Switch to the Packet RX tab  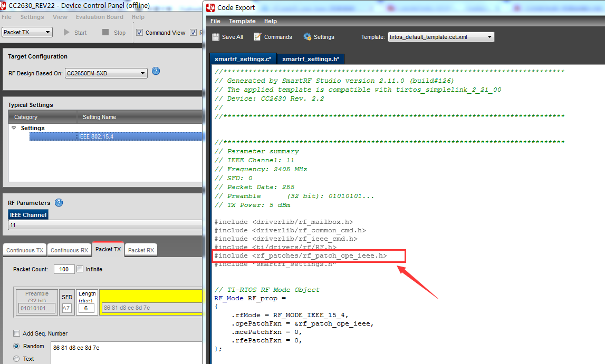tap(141, 250)
